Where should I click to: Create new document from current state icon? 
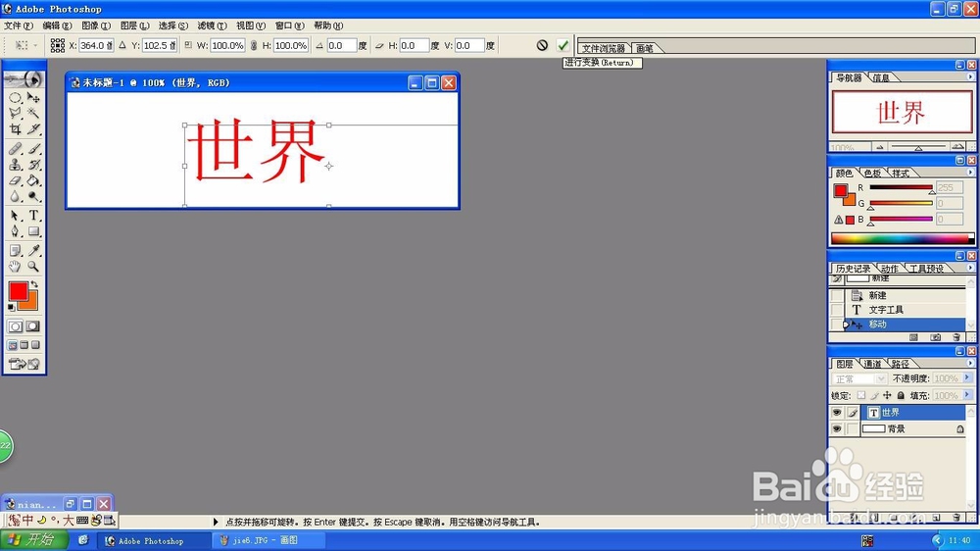pos(913,337)
